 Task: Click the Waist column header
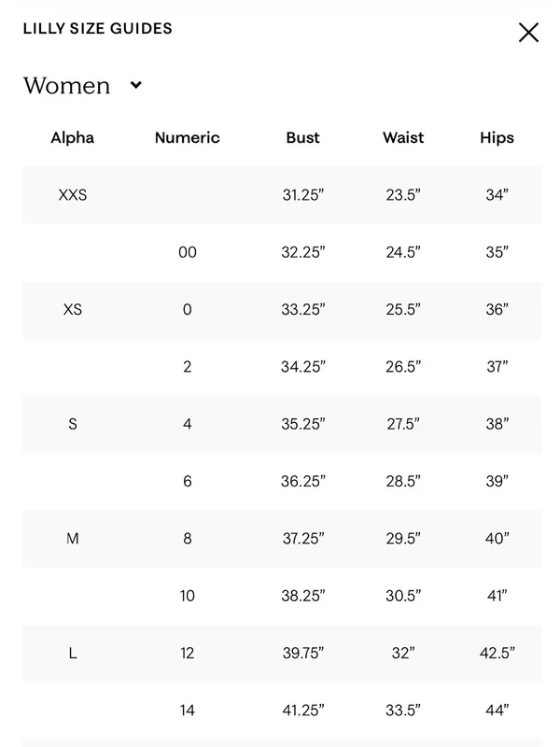click(x=403, y=137)
